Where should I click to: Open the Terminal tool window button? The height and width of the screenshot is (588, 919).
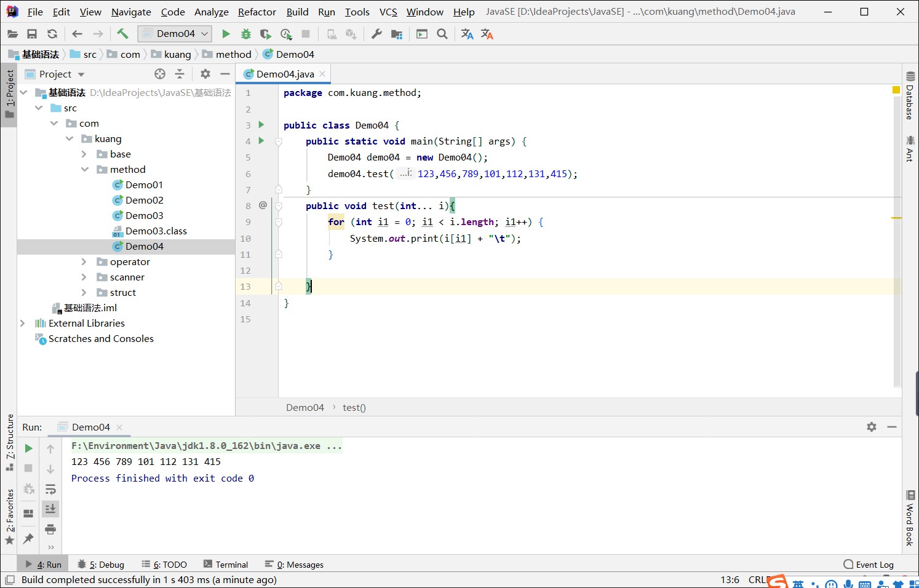(226, 565)
